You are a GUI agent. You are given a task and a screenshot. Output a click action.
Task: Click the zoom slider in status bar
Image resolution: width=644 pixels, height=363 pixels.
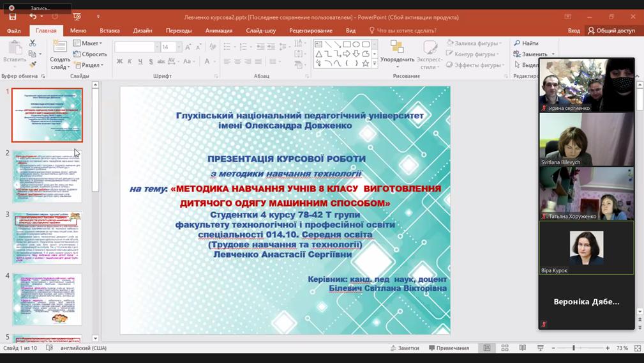pyautogui.click(x=574, y=348)
